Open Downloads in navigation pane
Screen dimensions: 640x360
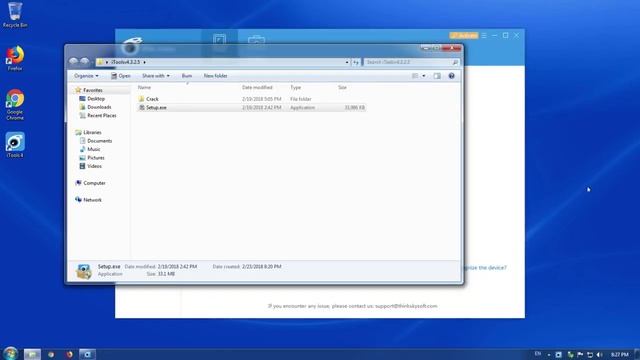(x=99, y=107)
